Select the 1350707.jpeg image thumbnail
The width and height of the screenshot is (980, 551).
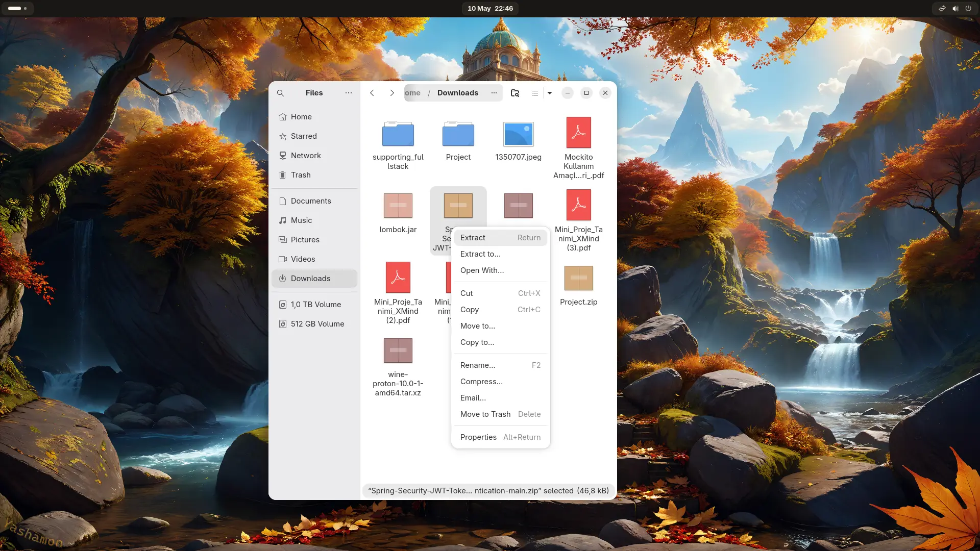519,134
